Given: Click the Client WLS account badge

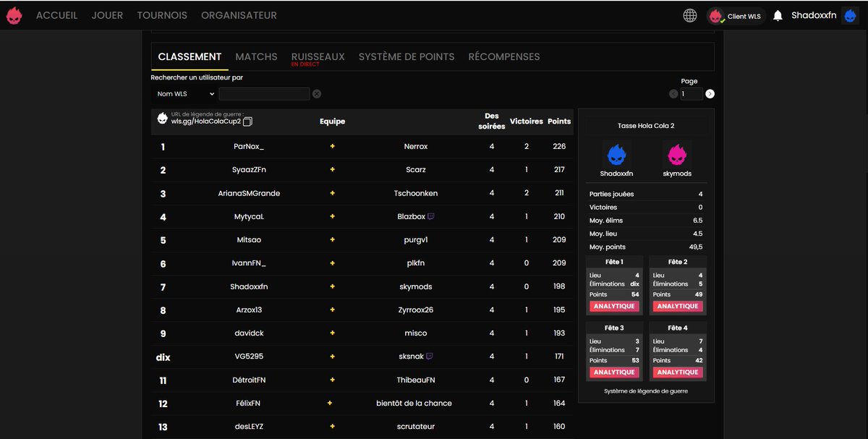Looking at the screenshot, I should click(x=736, y=14).
